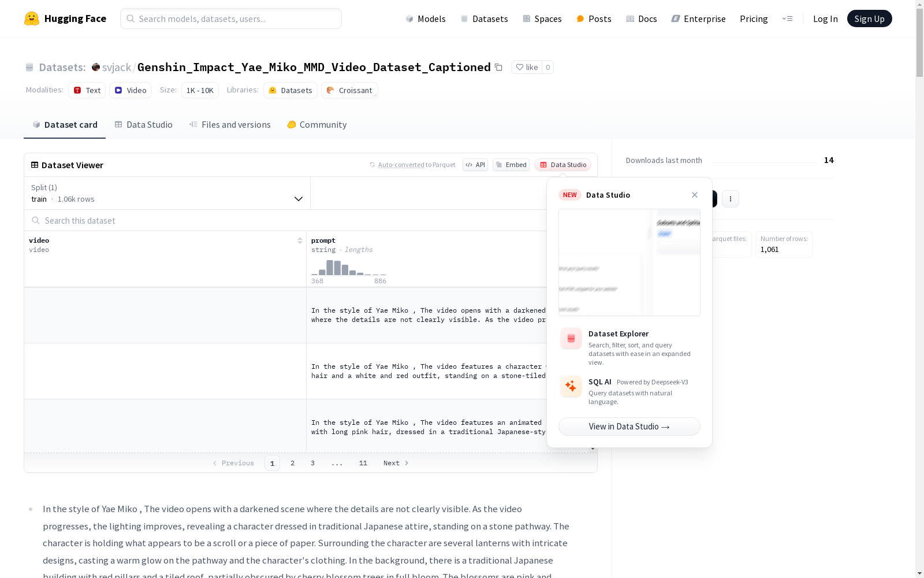The height and width of the screenshot is (578, 924).
Task: Open the Models navigation item
Action: [426, 18]
